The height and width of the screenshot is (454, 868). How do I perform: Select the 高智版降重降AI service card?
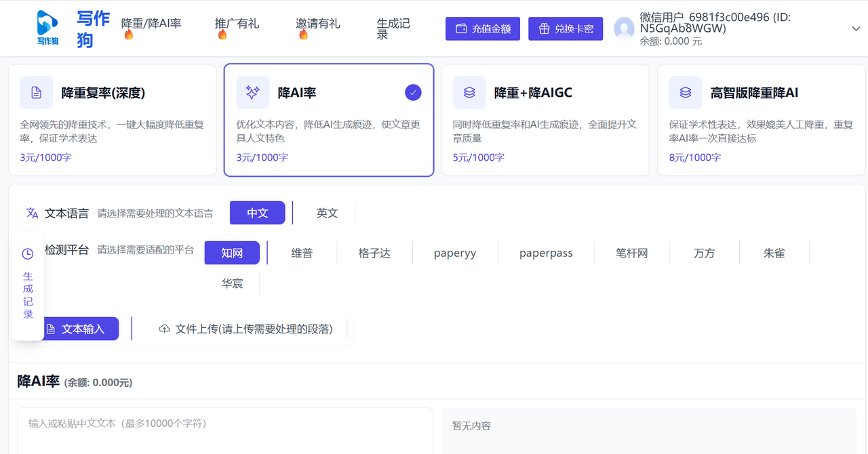pyautogui.click(x=762, y=120)
